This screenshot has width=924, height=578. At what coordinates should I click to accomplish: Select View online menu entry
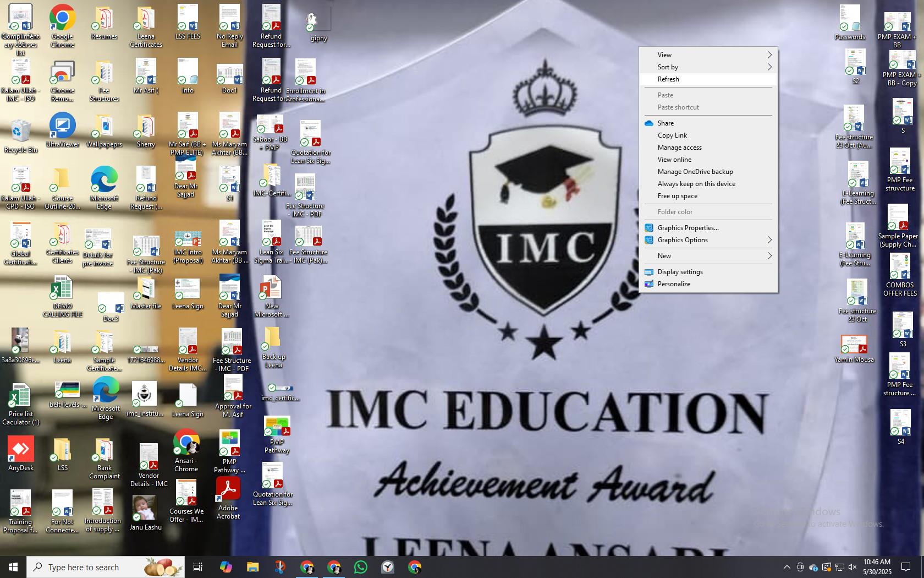[x=708, y=160]
